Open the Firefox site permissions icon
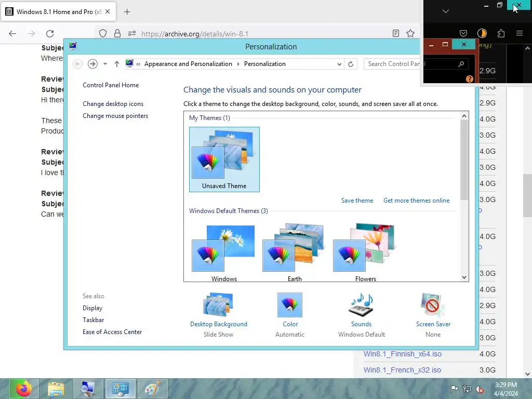This screenshot has width=532, height=399. (132, 33)
